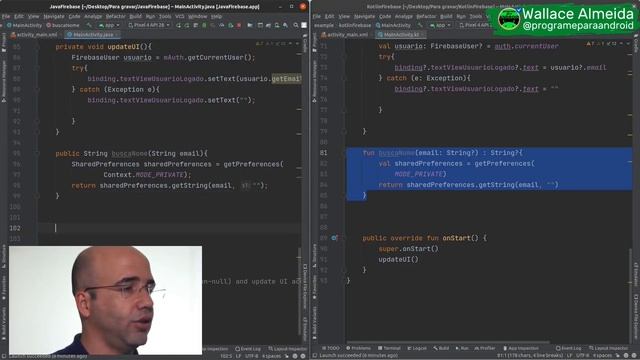Click the Apply Code Changes icon in JavaFirebase toolbar
Viewport: 640px width, 360px height.
coord(196,25)
